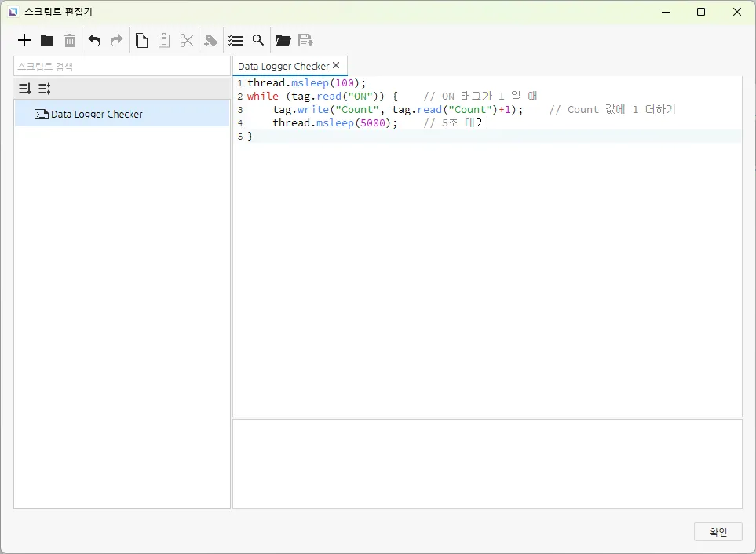Click the add new script plus icon
Viewport: 756px width, 554px height.
click(24, 40)
